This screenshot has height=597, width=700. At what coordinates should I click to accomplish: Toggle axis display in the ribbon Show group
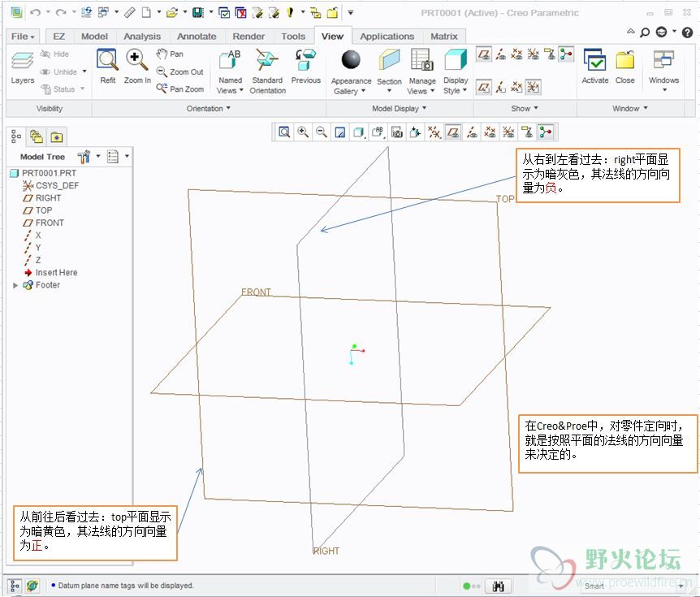(500, 54)
